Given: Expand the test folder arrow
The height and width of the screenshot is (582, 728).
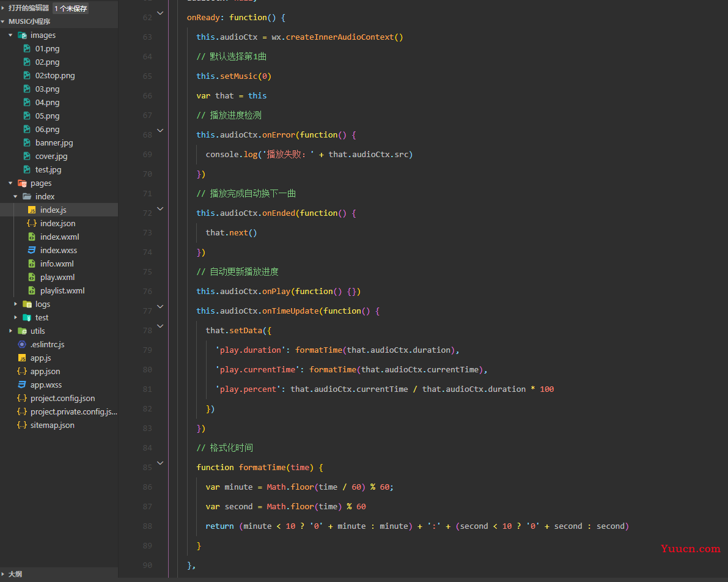Looking at the screenshot, I should coord(15,317).
